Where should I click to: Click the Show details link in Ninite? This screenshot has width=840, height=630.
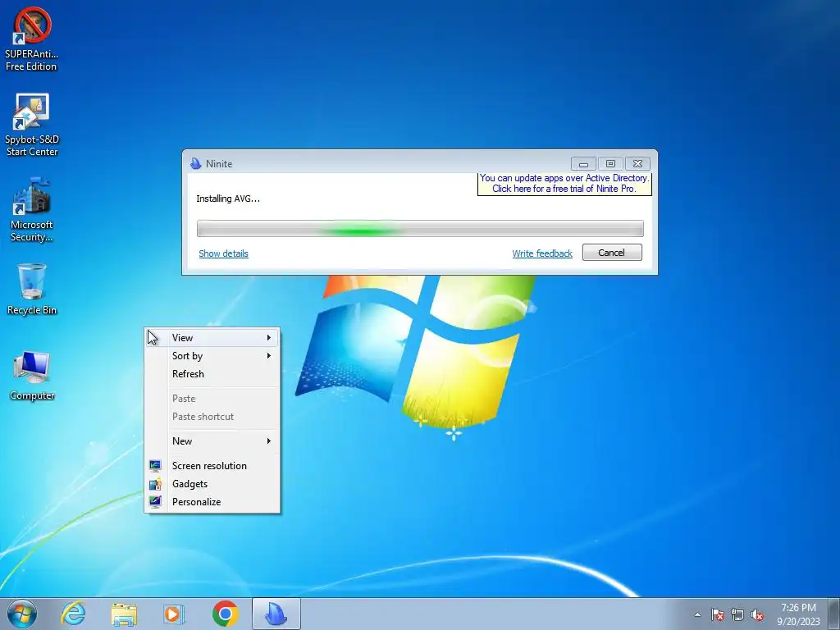[x=223, y=253]
